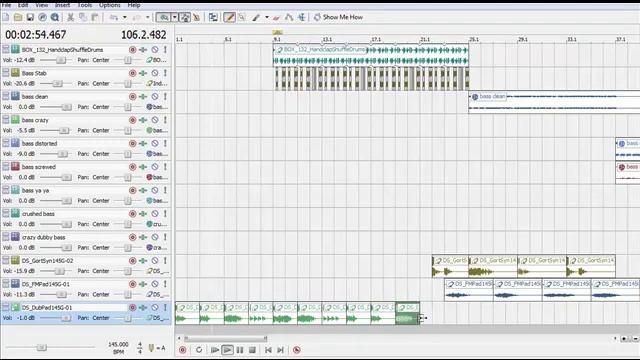
Task: Open the Pan type menu for bass crazy track
Action: pyautogui.click(x=83, y=130)
